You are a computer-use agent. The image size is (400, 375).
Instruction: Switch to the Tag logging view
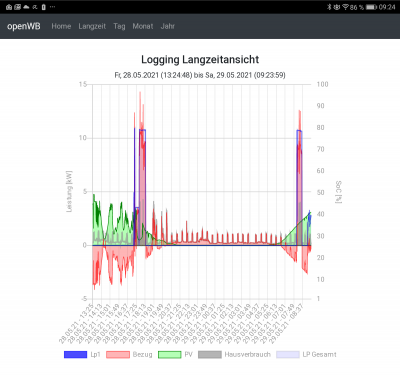tap(119, 26)
